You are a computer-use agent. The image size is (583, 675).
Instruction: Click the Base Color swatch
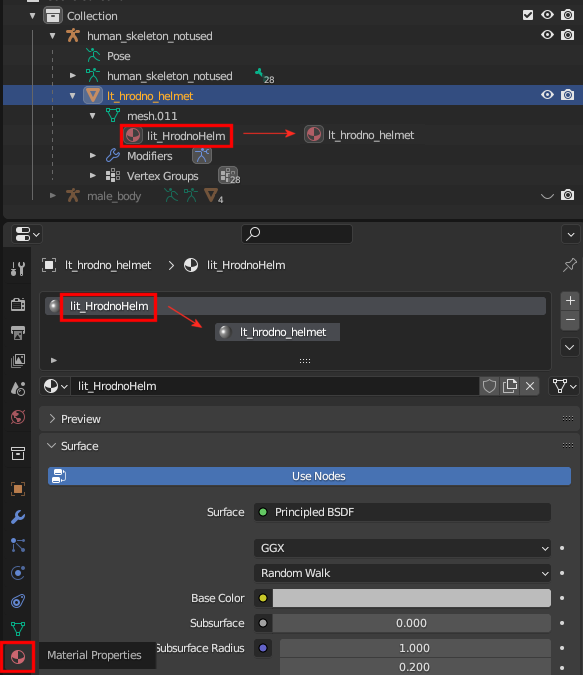pyautogui.click(x=412, y=598)
